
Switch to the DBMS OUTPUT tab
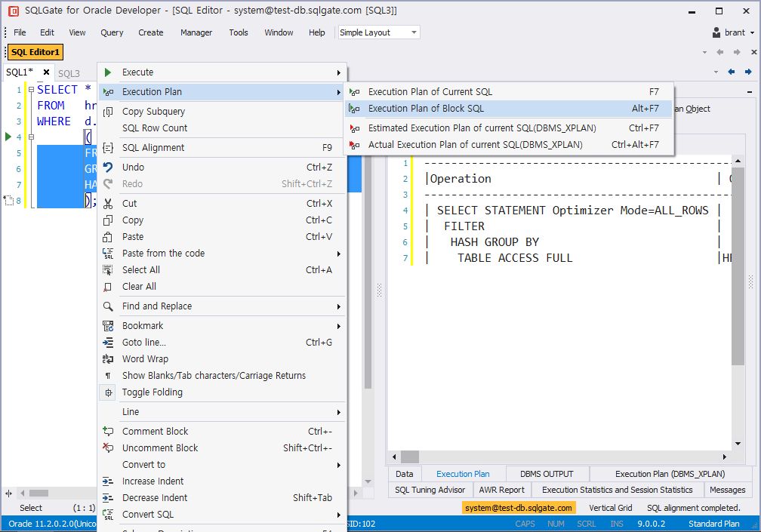(x=547, y=474)
